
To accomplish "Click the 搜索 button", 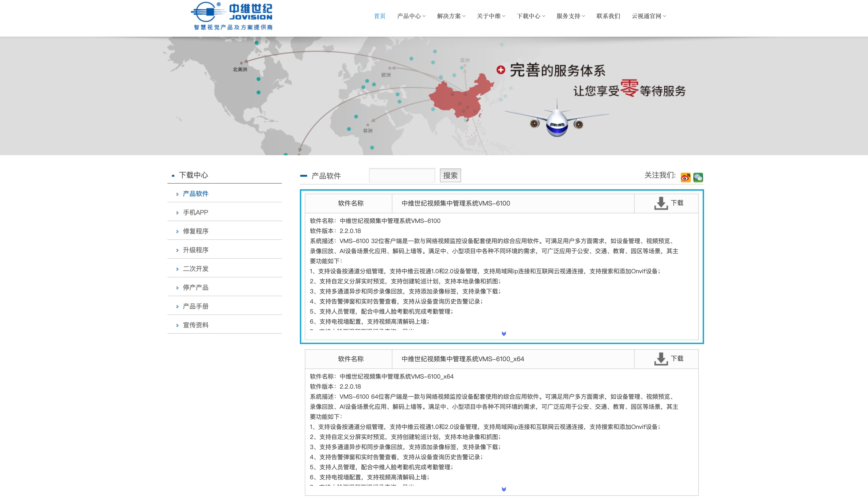I will pyautogui.click(x=450, y=175).
